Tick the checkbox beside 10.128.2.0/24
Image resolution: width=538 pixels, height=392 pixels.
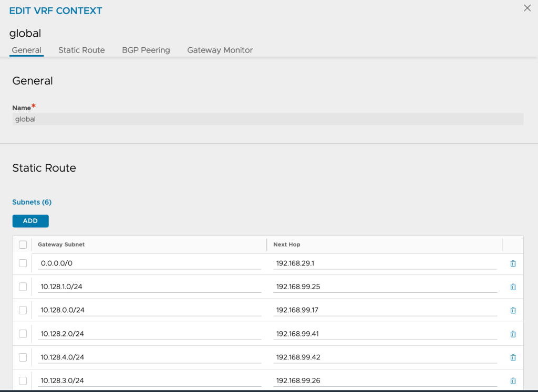23,334
